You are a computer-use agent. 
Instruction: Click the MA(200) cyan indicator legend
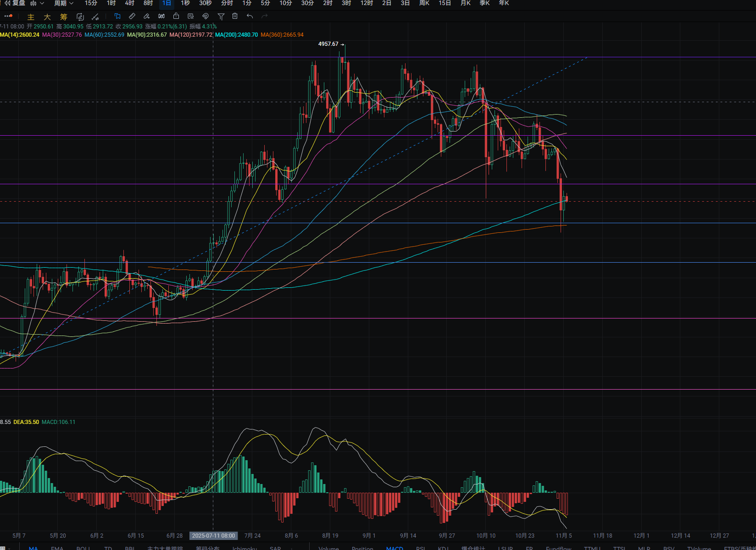(236, 35)
